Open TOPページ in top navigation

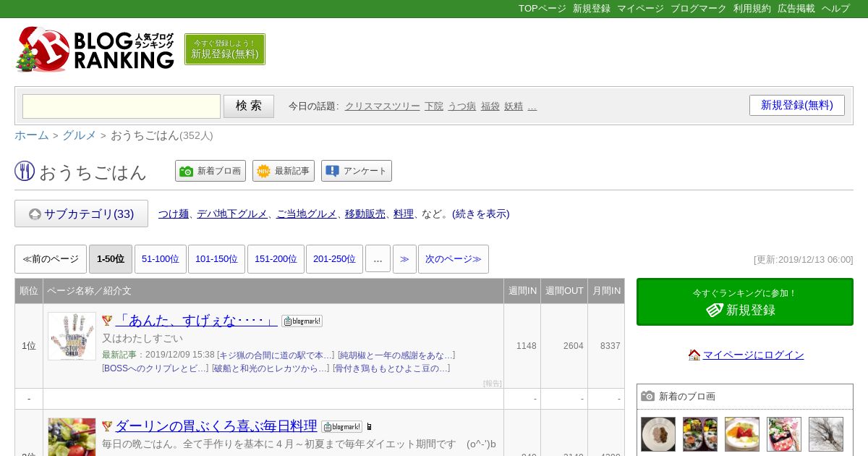coord(542,9)
